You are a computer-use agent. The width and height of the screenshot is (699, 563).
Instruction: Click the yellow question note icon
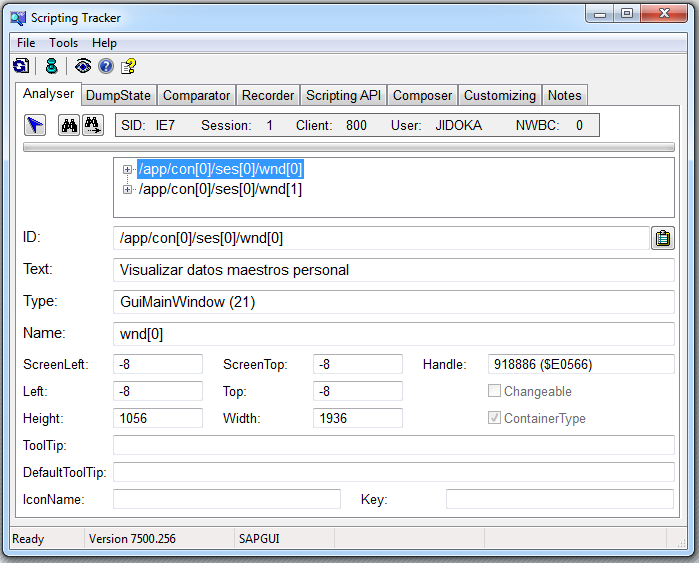pyautogui.click(x=128, y=66)
